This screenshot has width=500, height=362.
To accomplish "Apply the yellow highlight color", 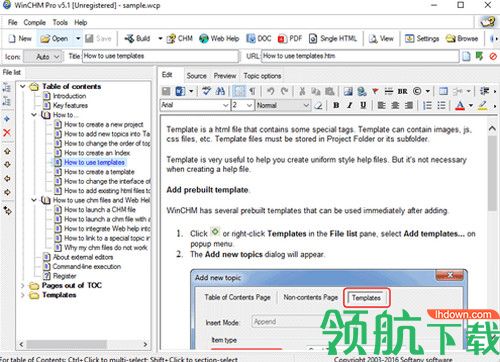I will [x=482, y=105].
